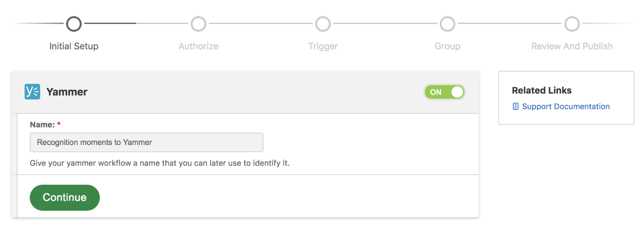Select the Initial Setup step circle

coord(74,24)
